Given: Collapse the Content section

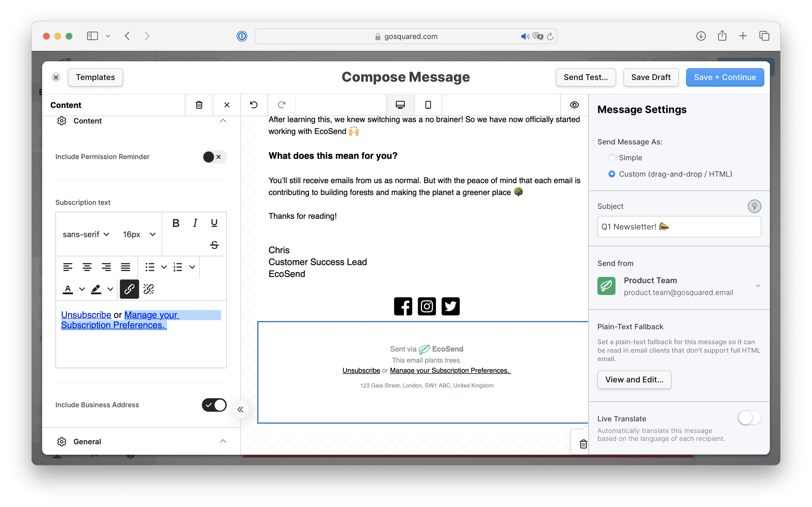Looking at the screenshot, I should pos(223,121).
